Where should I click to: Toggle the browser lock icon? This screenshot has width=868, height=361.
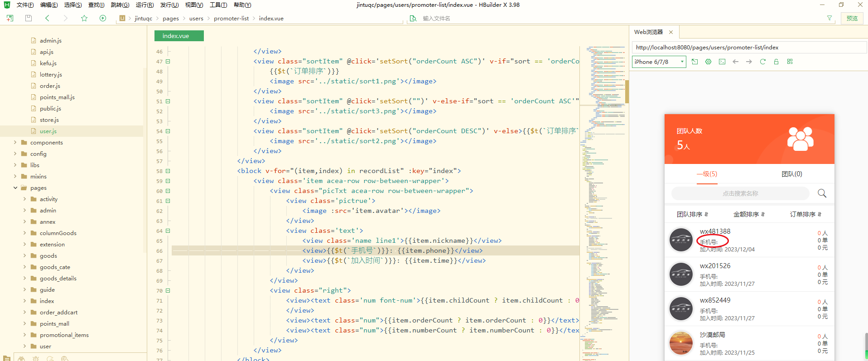pyautogui.click(x=776, y=62)
